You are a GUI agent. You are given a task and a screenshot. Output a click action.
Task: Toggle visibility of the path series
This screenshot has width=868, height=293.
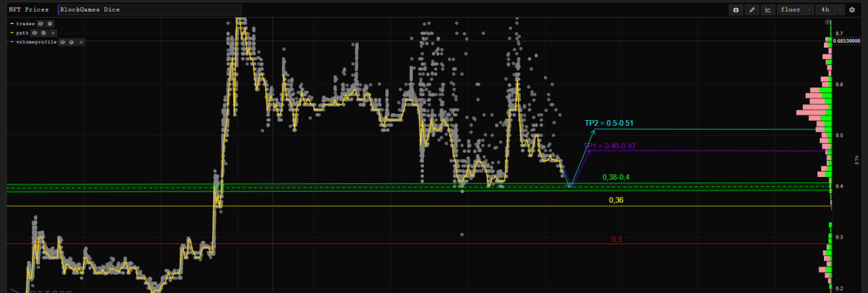[x=35, y=33]
